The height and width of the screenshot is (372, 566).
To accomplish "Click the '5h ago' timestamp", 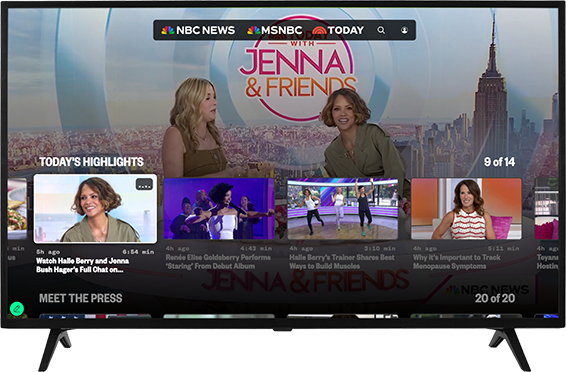I will tap(48, 252).
